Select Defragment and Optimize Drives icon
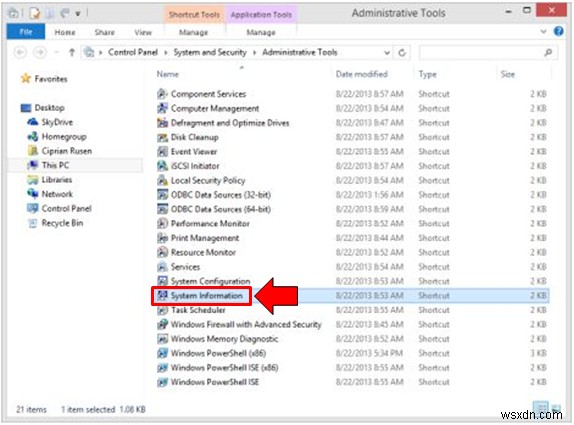The width and height of the screenshot is (574, 425). point(162,123)
